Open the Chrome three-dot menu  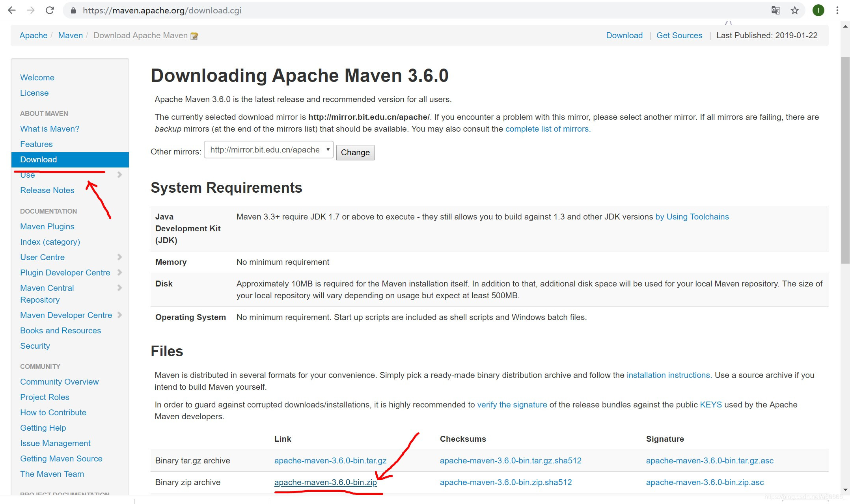pyautogui.click(x=837, y=10)
